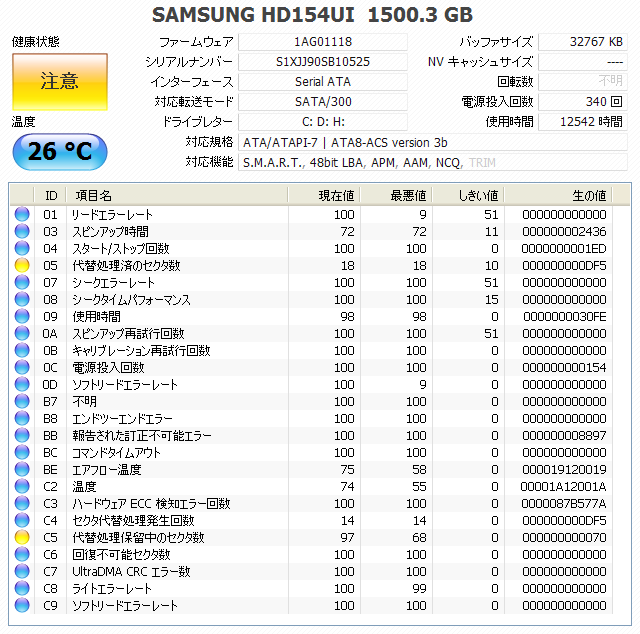Click power-on count field 340 回
The image size is (640, 634).
(583, 102)
